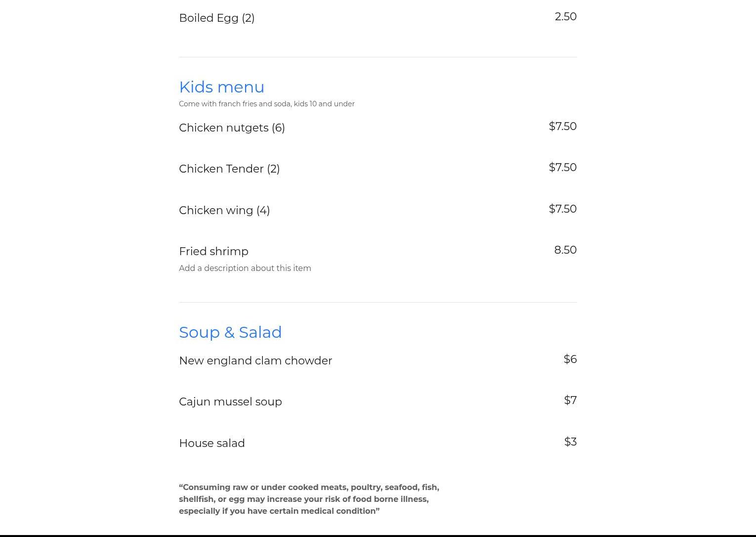
Task: Select the Kids menu section heading
Action: point(221,87)
